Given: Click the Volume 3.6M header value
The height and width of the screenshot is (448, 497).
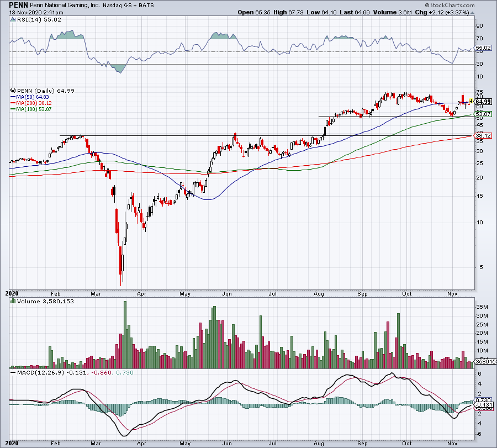Looking at the screenshot, I should 393,12.
